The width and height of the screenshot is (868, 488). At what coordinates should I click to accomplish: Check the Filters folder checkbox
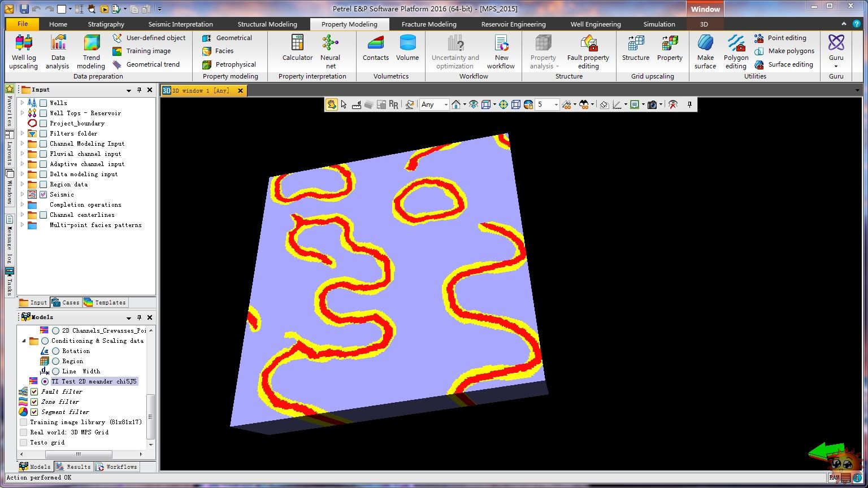(x=44, y=133)
